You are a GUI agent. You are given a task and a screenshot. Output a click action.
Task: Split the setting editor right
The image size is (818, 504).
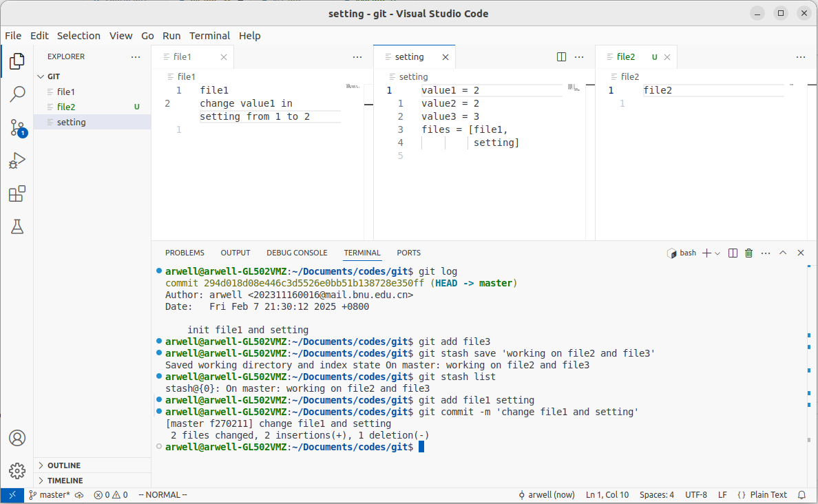coord(561,57)
